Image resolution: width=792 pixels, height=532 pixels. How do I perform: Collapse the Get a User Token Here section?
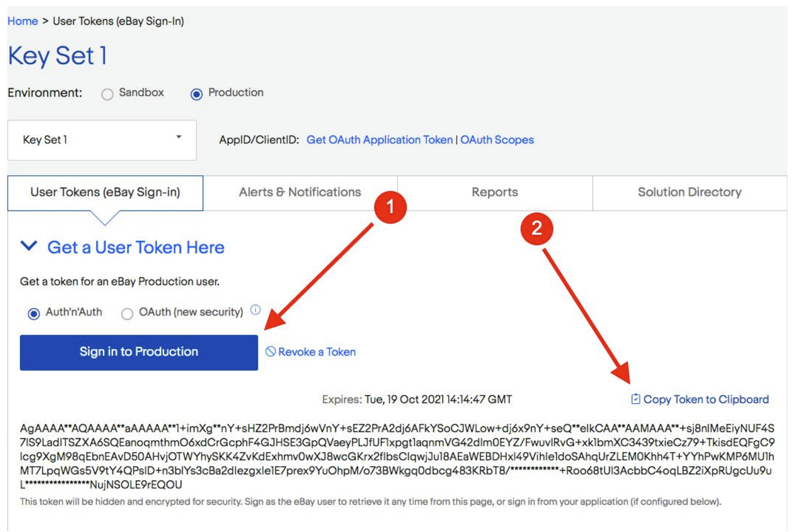[29, 246]
